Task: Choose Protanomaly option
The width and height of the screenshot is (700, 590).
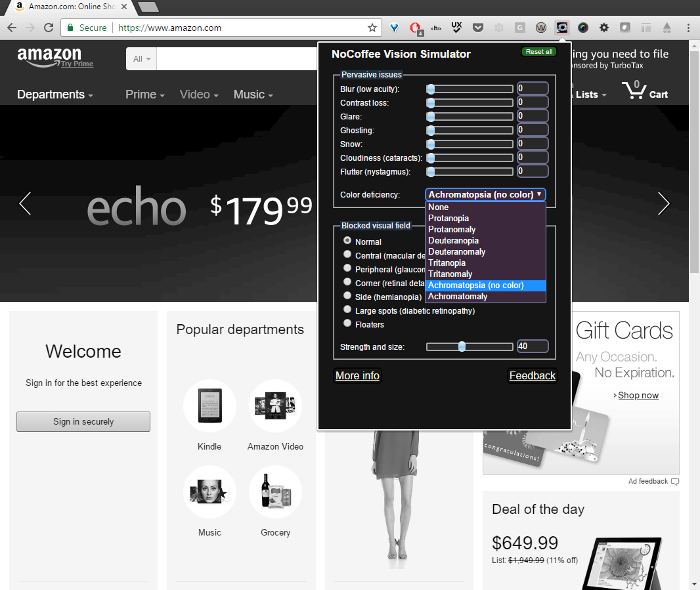Action: pyautogui.click(x=485, y=230)
